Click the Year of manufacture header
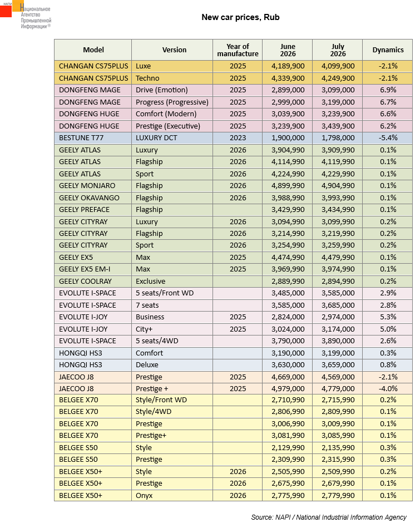 (x=238, y=50)
